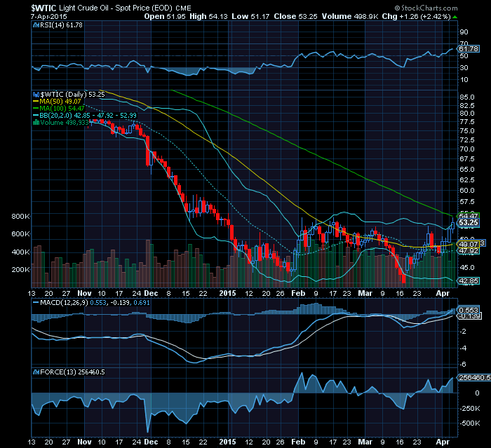Click the 800K volume axis label

pos(20,217)
